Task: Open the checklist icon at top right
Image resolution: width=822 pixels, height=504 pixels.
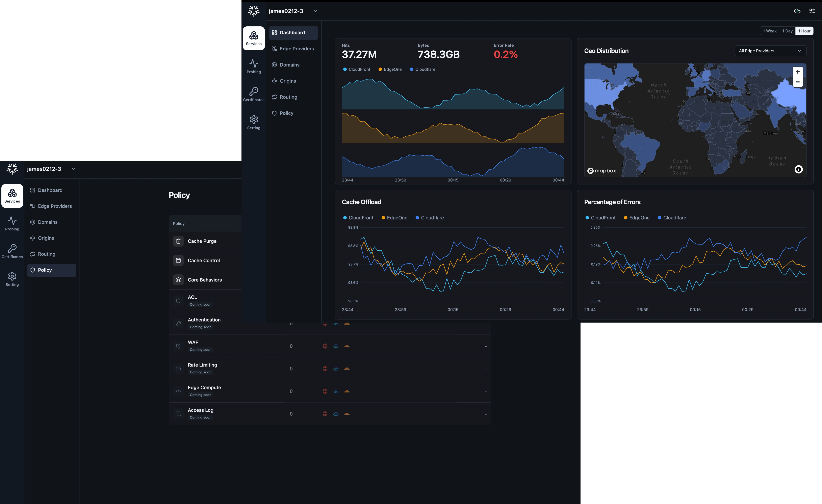Action: pos(812,11)
